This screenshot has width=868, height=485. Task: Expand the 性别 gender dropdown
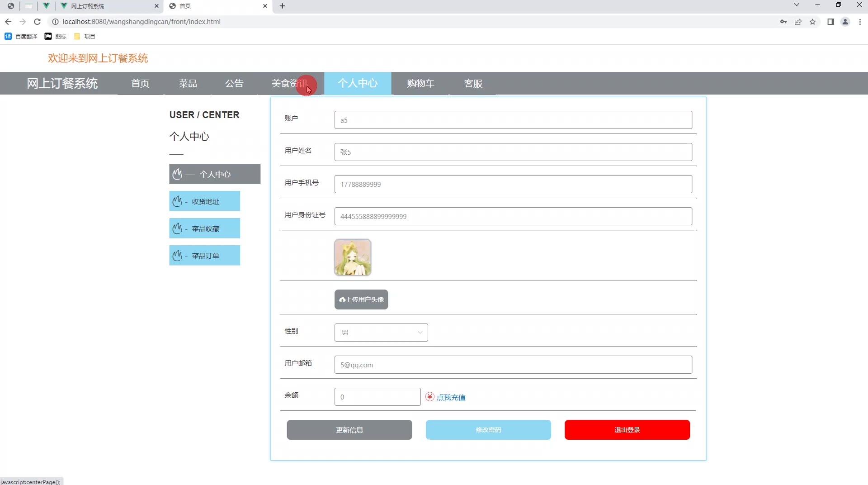(381, 333)
